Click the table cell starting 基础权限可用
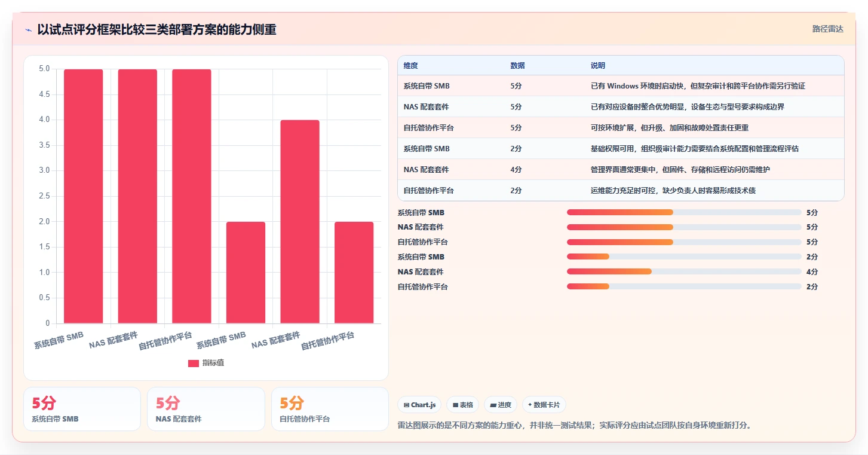The image size is (868, 455). (694, 149)
